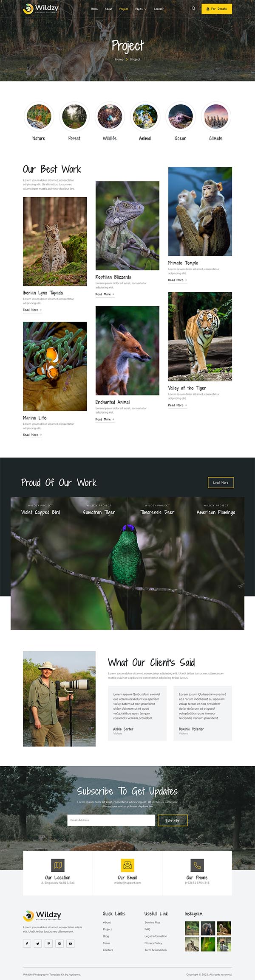Open Facebook social icon in footer
The height and width of the screenshot is (980, 255).
(x=27, y=944)
